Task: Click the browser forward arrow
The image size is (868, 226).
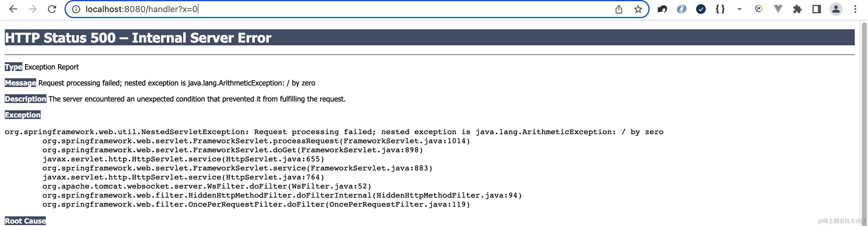Action: (33, 9)
